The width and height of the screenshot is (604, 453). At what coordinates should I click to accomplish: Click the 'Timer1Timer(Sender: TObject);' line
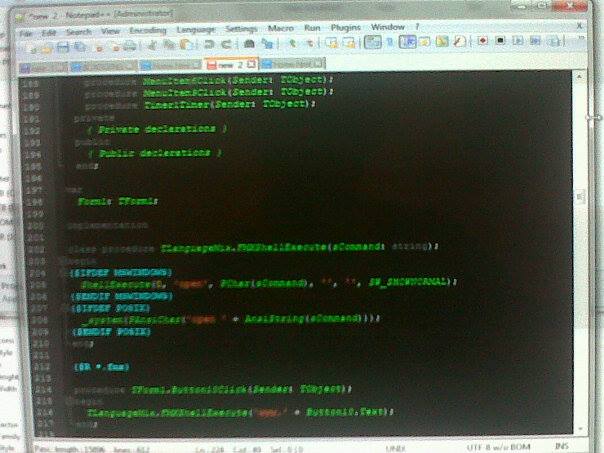tap(230, 104)
